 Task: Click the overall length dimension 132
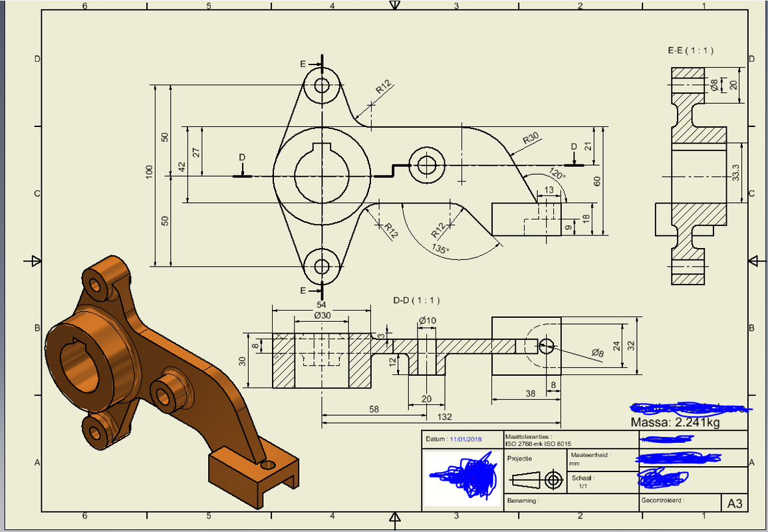(445, 417)
